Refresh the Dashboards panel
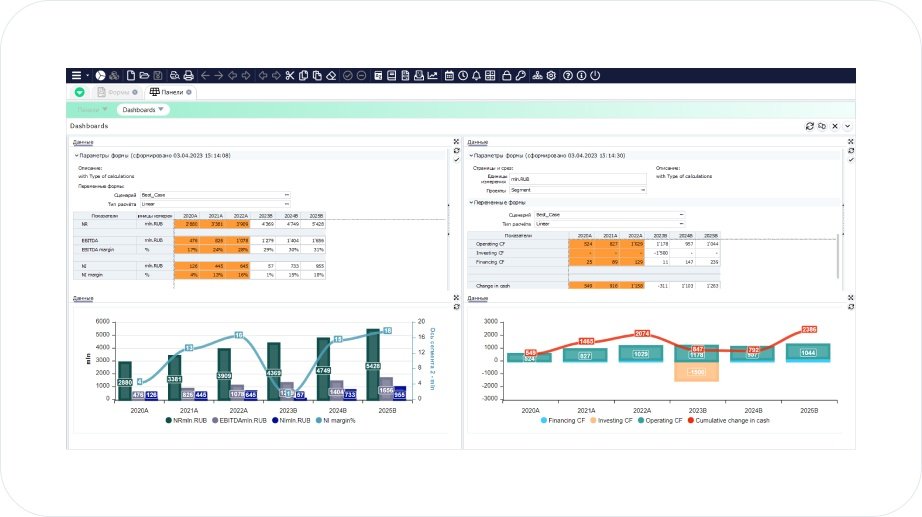The image size is (922, 517). pyautogui.click(x=809, y=126)
